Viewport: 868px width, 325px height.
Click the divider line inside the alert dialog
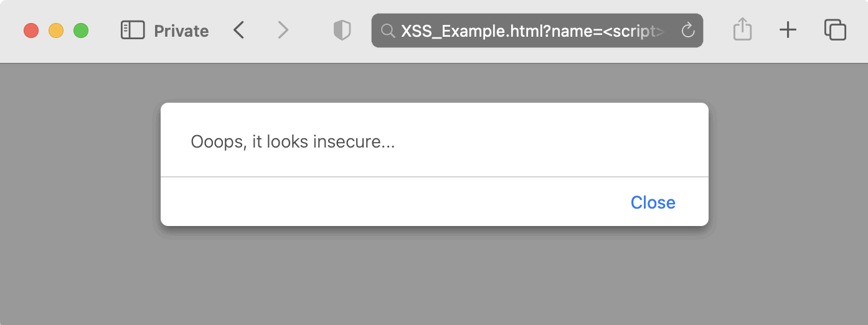pyautogui.click(x=434, y=177)
